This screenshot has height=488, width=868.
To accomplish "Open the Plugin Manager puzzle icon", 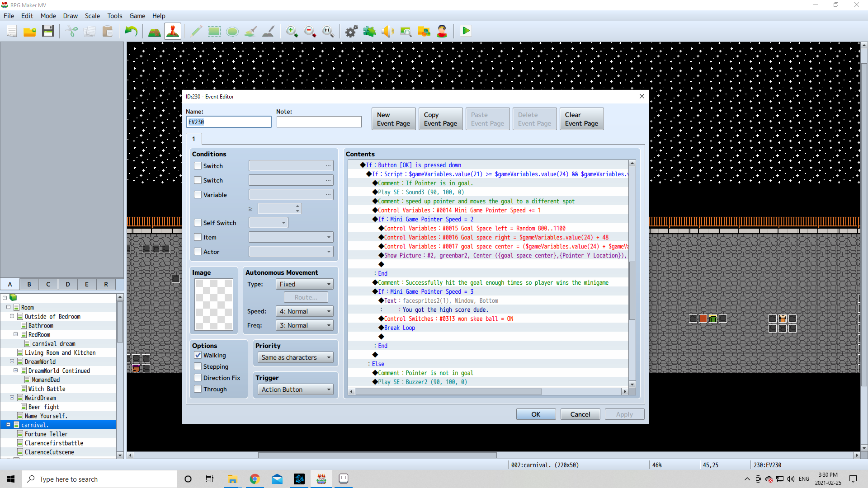I will pyautogui.click(x=370, y=31).
